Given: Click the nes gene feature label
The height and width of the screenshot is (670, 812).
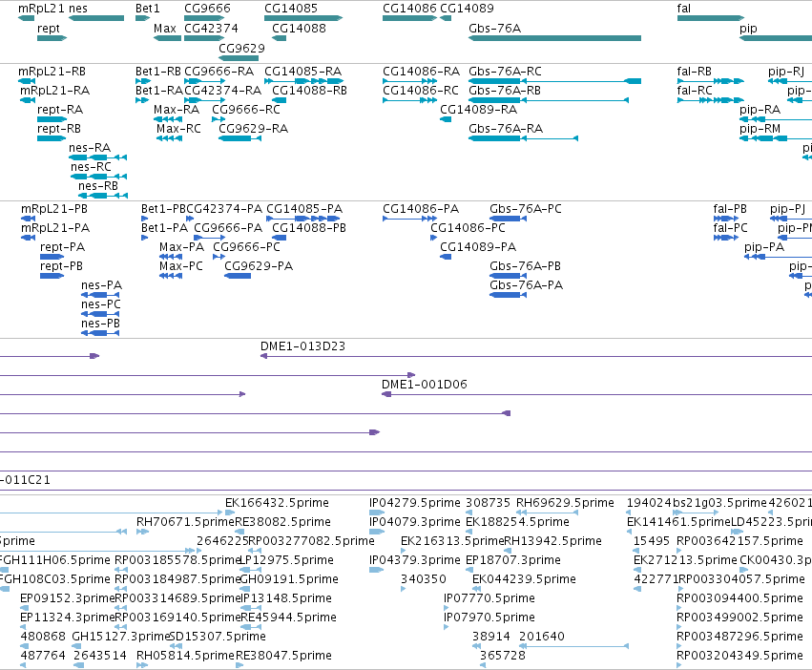Looking at the screenshot, I should [78, 9].
